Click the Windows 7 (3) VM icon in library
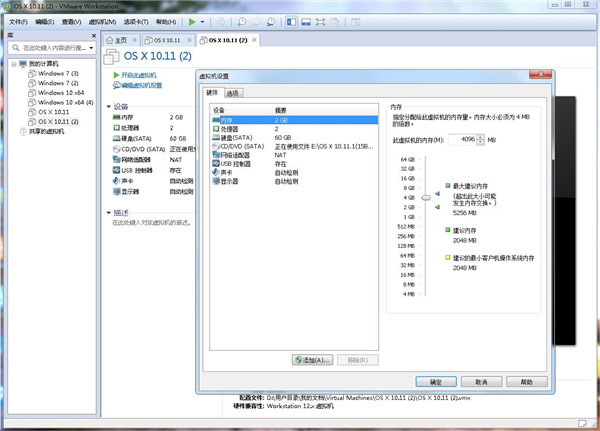The width and height of the screenshot is (600, 431). pyautogui.click(x=32, y=73)
